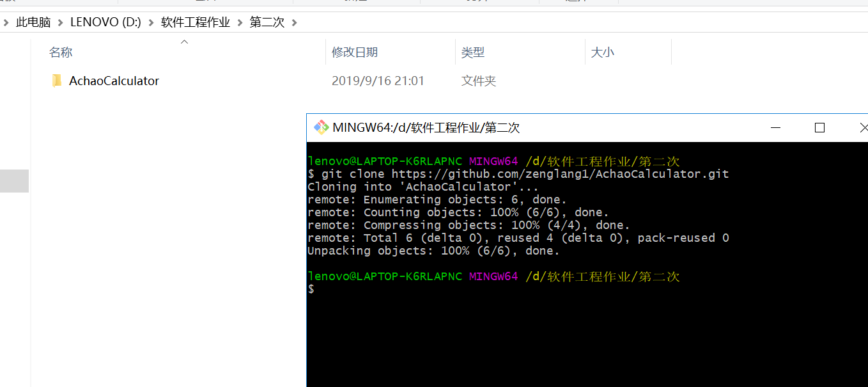
Task: Click the 第二次 breadcrumb segment
Action: [267, 22]
